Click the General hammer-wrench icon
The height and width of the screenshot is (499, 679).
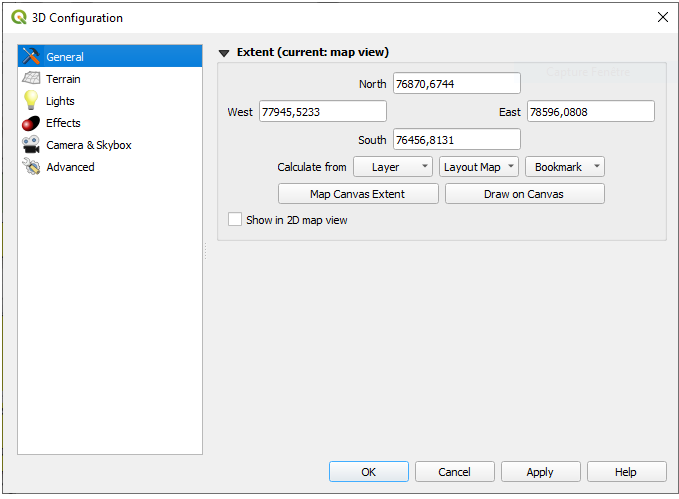[31, 57]
